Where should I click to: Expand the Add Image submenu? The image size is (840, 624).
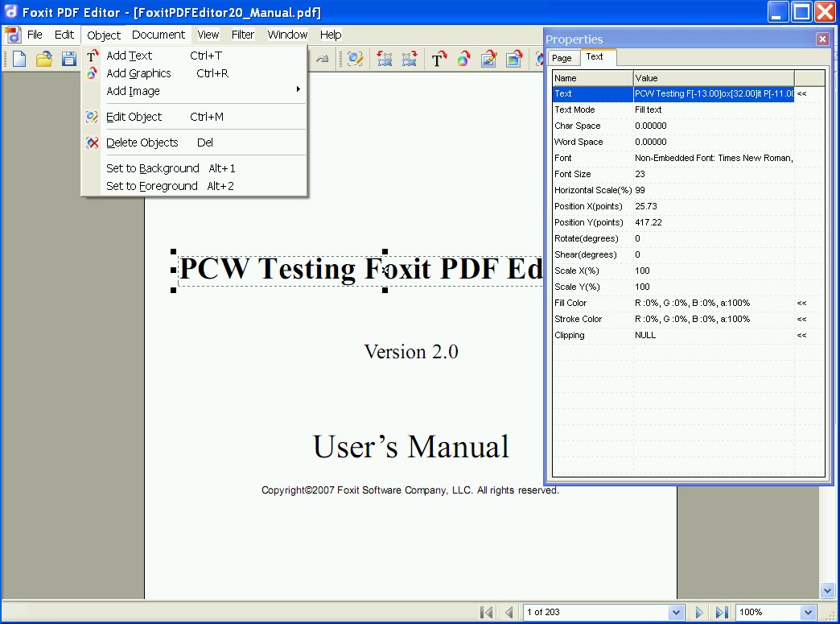pyautogui.click(x=298, y=91)
